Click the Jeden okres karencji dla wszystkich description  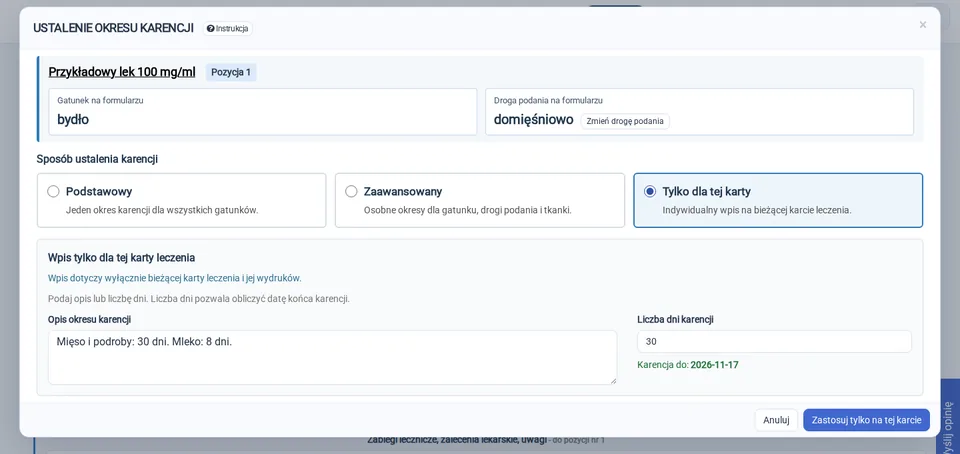coord(162,210)
